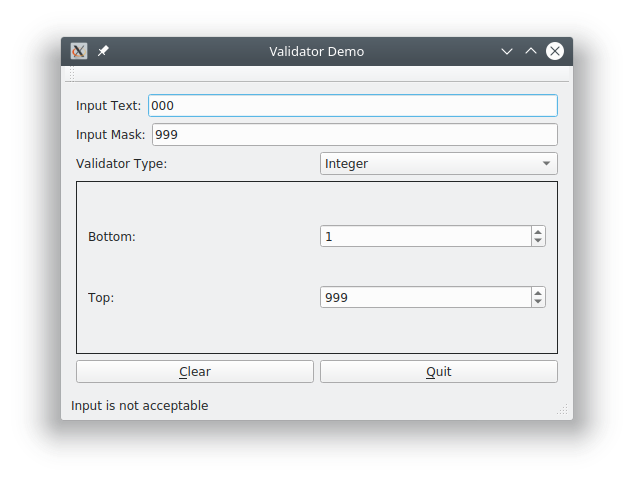This screenshot has height=481, width=634.
Task: Click the Bottom spinbox value field
Action: pos(425,236)
